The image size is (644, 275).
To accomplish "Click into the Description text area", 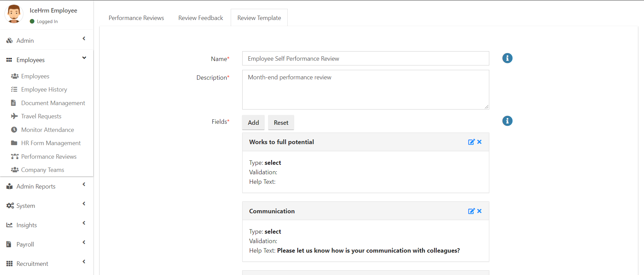I will click(x=365, y=90).
